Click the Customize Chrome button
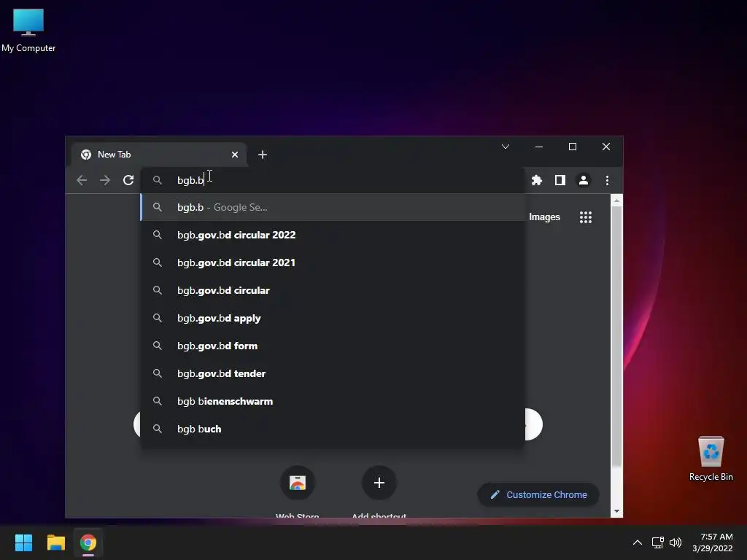This screenshot has width=747, height=560. (x=538, y=495)
